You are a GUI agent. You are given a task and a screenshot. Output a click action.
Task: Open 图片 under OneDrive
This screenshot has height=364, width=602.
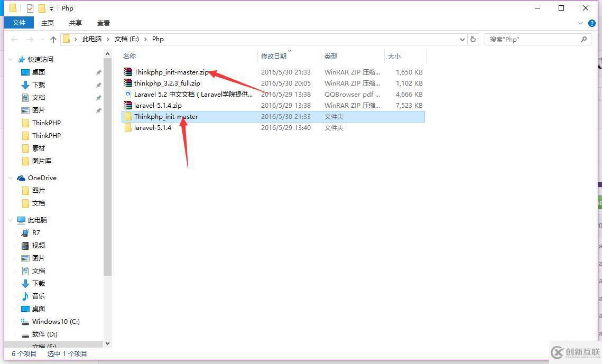(39, 190)
